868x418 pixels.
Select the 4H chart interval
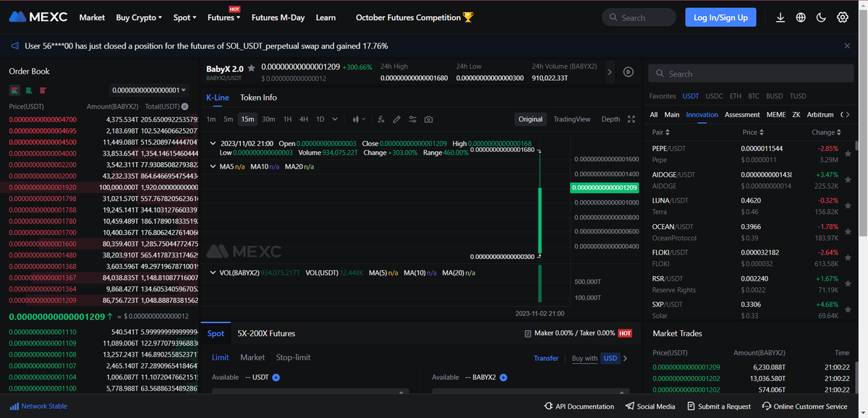(304, 119)
